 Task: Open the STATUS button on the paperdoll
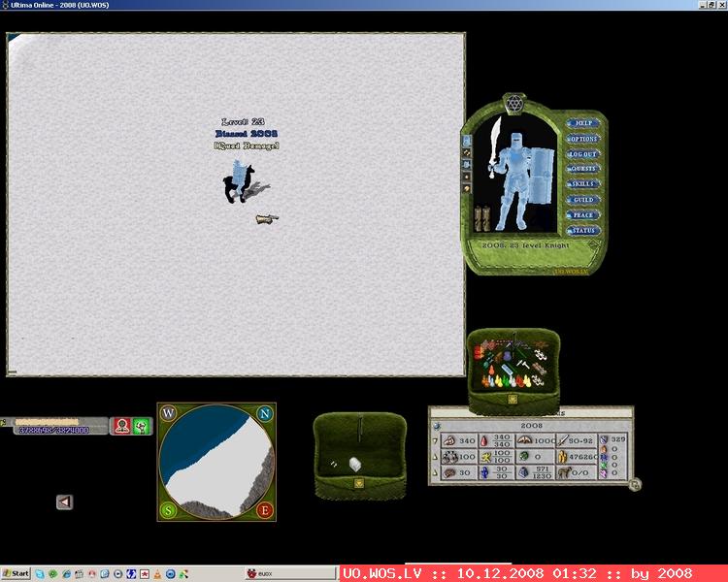pyautogui.click(x=583, y=231)
